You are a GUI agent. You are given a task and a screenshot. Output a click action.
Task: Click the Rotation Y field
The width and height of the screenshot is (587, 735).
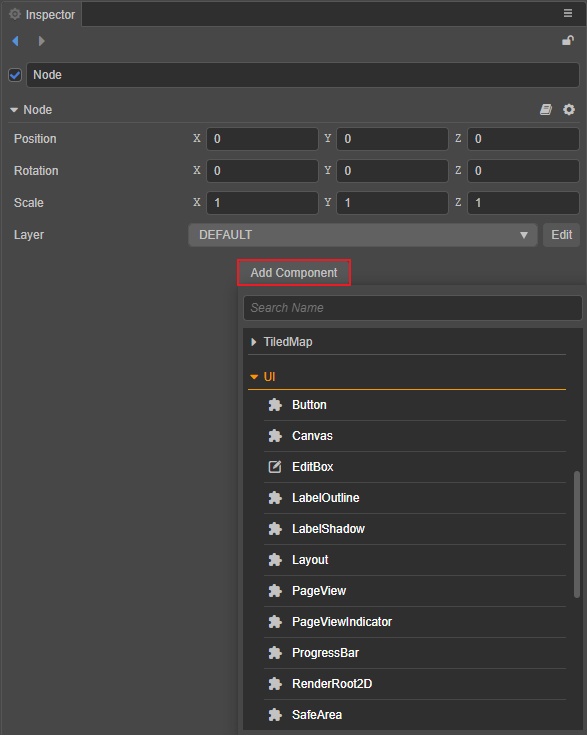(392, 171)
